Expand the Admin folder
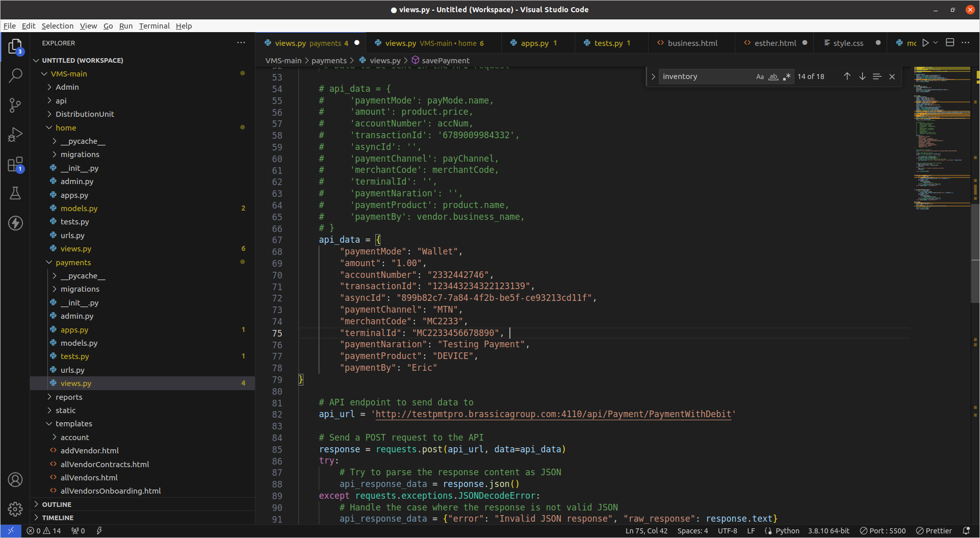 point(143,87)
